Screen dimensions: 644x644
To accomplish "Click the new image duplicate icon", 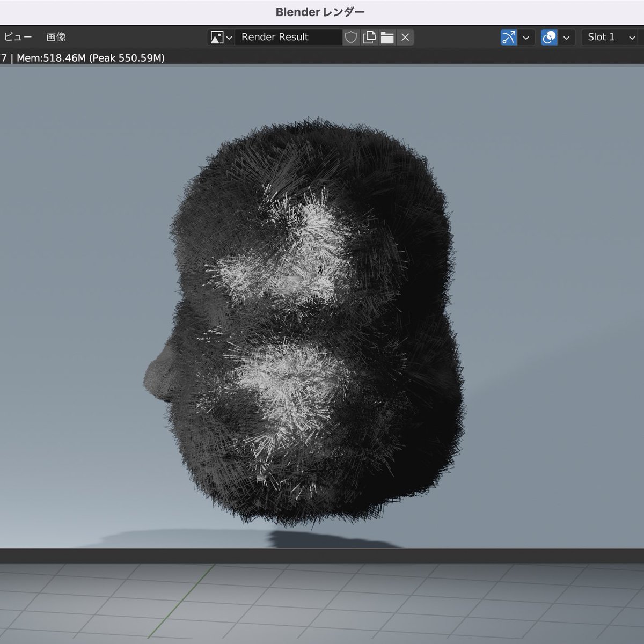I will coord(369,37).
